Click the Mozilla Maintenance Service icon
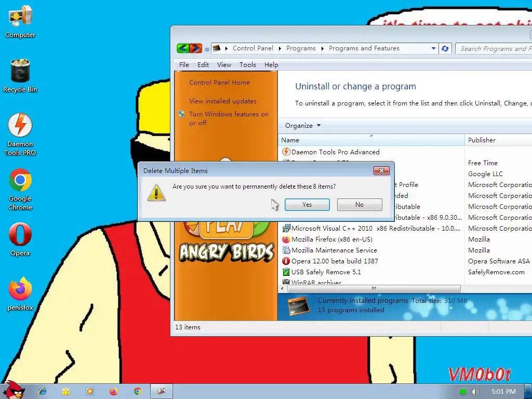Screen dimensions: 532x399 (x=286, y=250)
